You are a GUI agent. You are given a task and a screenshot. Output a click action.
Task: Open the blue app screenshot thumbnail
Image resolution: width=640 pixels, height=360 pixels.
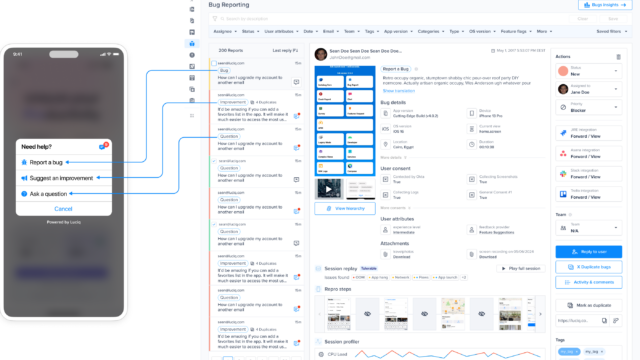coord(345,121)
